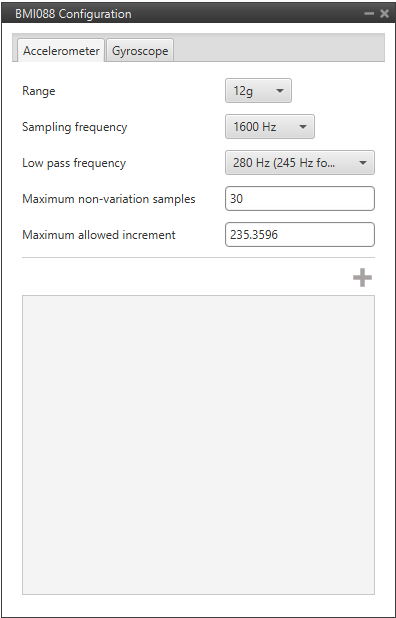Switch to the Gyroscope tab
This screenshot has width=396, height=618.
[x=140, y=50]
